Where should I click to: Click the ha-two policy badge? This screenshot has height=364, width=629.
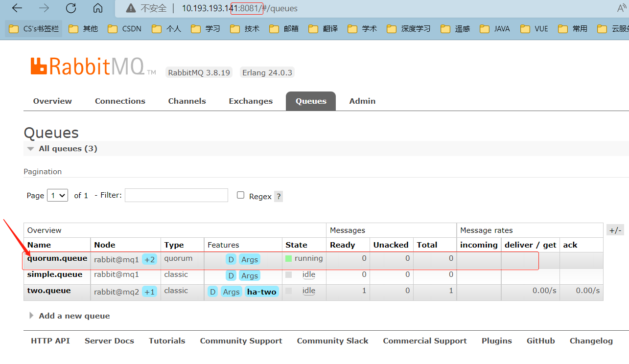pos(262,292)
